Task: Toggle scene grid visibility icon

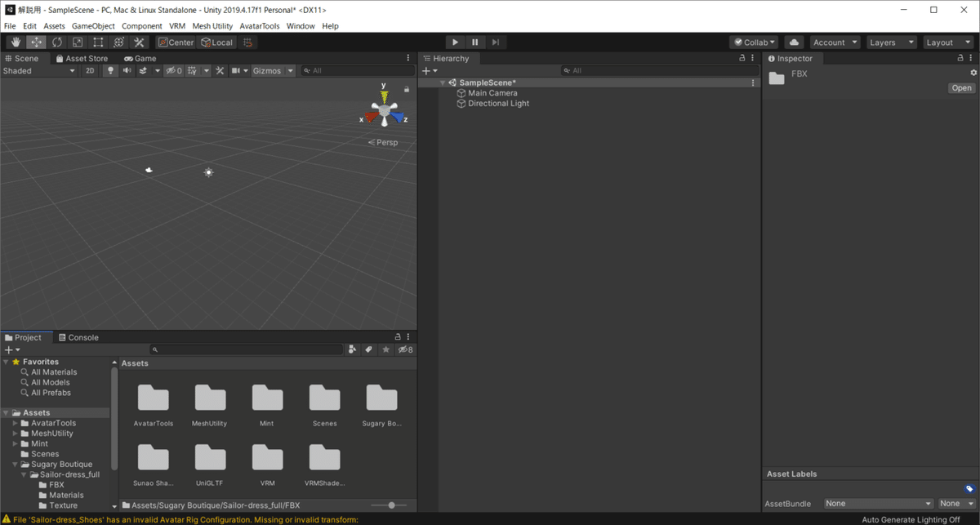Action: tap(193, 71)
